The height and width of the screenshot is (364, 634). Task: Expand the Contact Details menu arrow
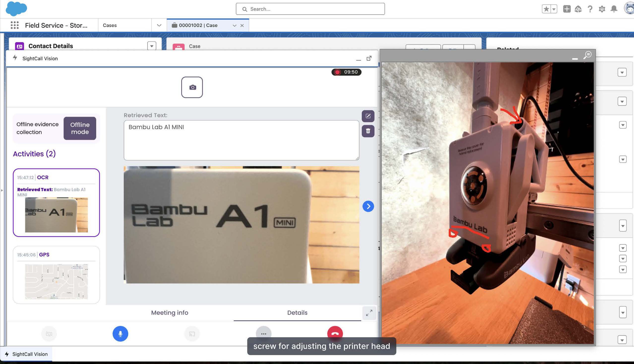click(x=151, y=46)
